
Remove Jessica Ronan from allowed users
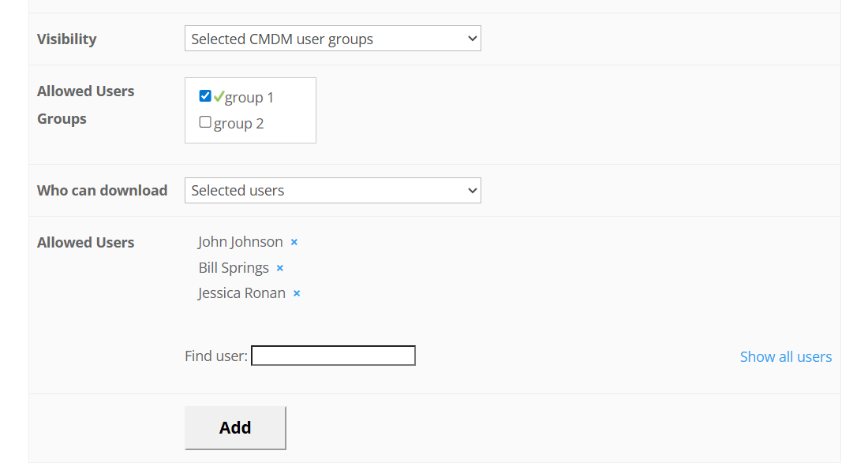297,294
